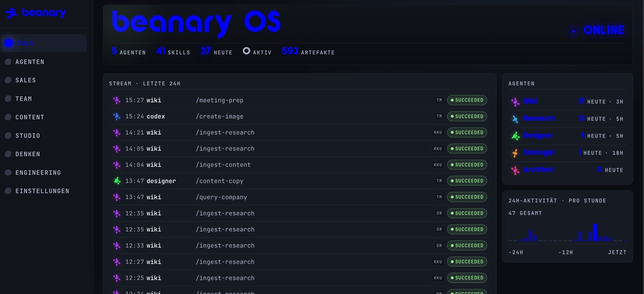The width and height of the screenshot is (644, 294).
Task: Click the Stream Letzte 24H heading
Action: pyautogui.click(x=145, y=84)
